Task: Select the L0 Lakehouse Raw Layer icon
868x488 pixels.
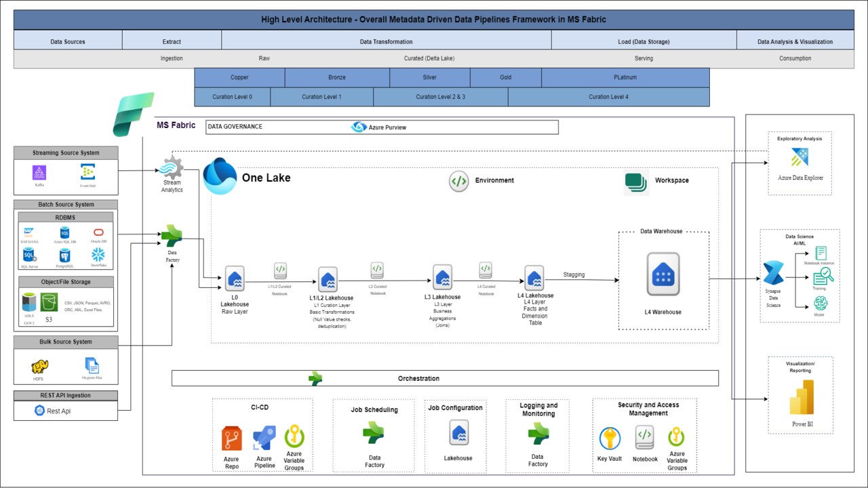Action: tap(235, 279)
